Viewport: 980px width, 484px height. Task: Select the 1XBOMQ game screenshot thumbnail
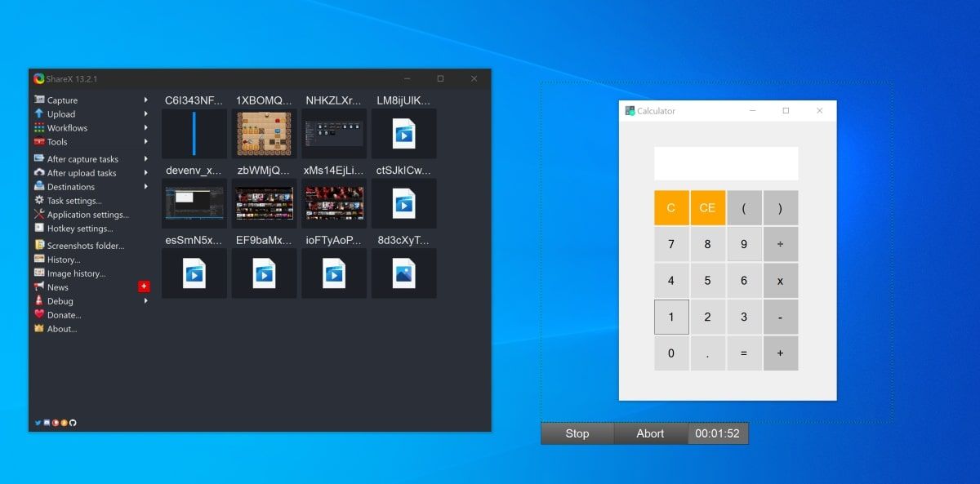265,134
